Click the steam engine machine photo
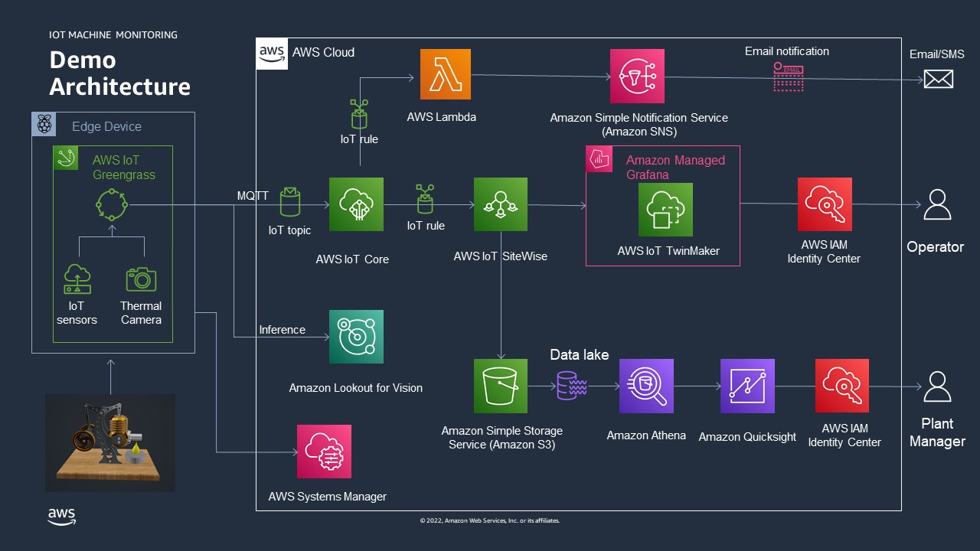The height and width of the screenshot is (551, 980). point(110,443)
